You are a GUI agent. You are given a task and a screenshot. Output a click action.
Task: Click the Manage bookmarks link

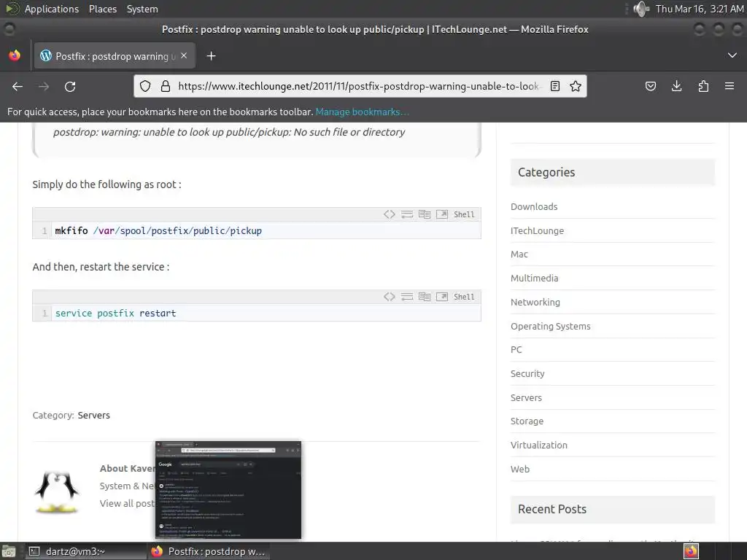coord(362,112)
